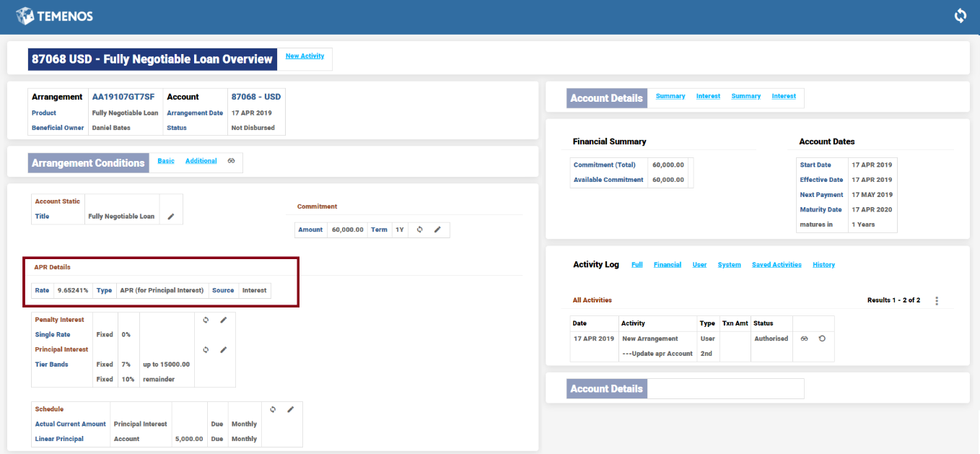Screen dimensions: 980x454
Task: Show Saved Activities in the Activity Log
Action: (776, 265)
